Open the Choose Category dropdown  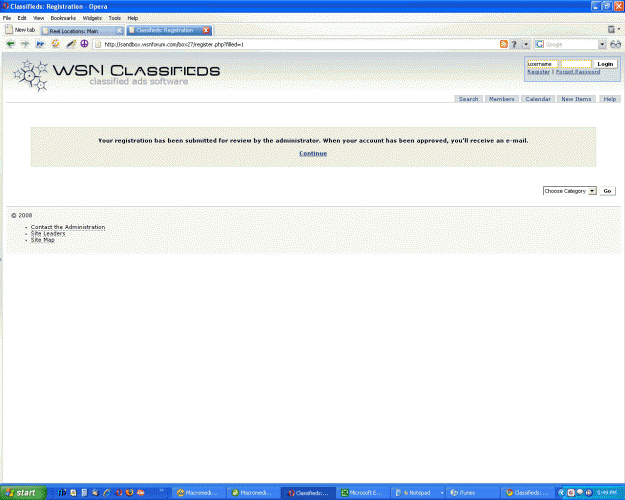[x=569, y=190]
